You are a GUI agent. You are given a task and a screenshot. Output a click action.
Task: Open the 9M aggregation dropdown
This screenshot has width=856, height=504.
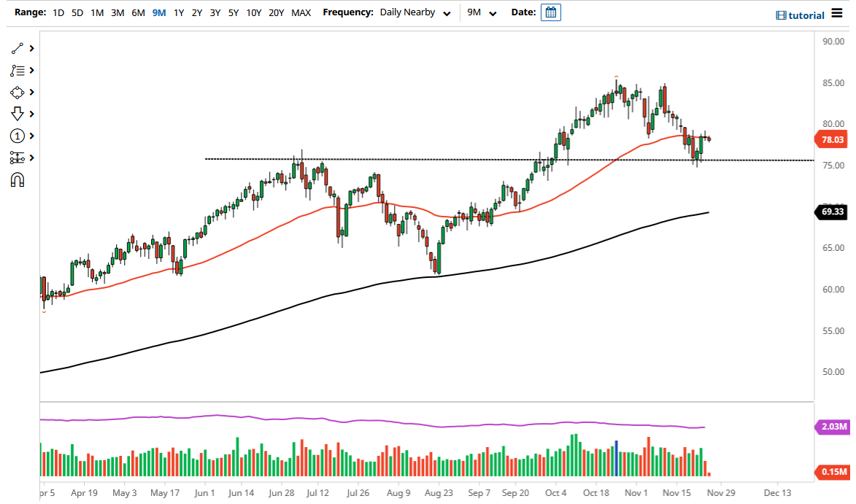coord(491,13)
